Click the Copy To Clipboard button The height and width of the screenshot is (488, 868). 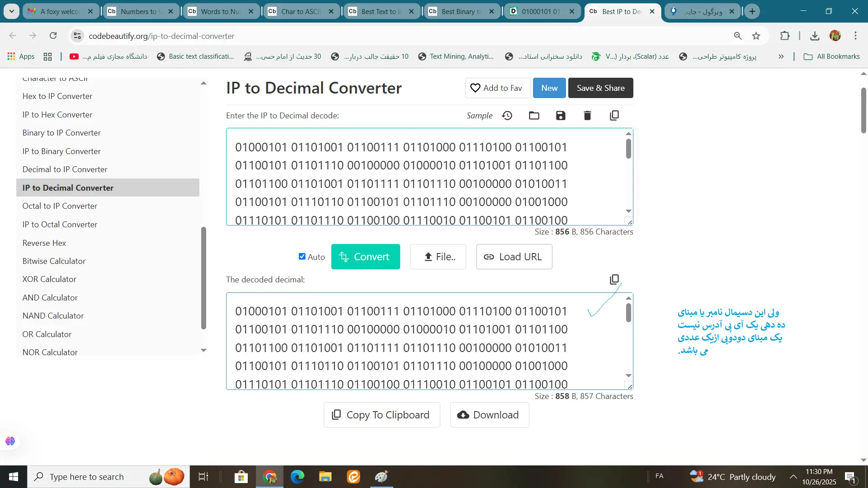click(x=382, y=415)
